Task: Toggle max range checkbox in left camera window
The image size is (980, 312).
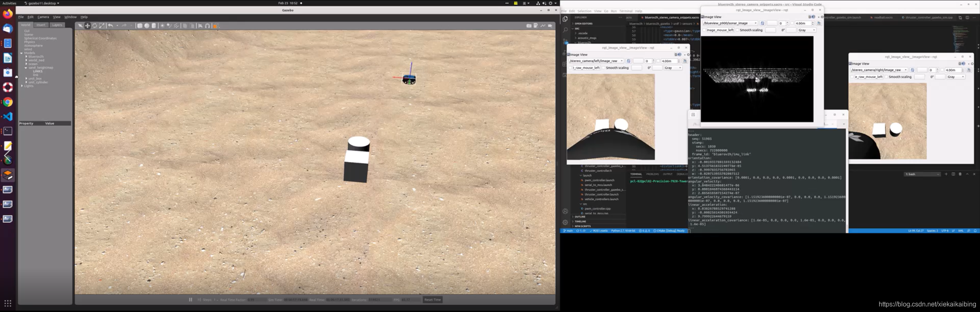Action: coord(658,61)
